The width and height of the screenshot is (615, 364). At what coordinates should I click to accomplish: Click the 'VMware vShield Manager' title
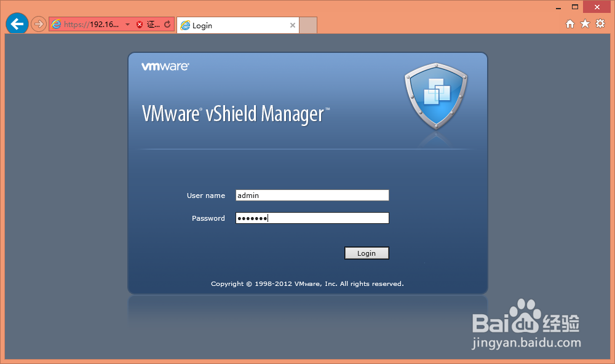236,114
